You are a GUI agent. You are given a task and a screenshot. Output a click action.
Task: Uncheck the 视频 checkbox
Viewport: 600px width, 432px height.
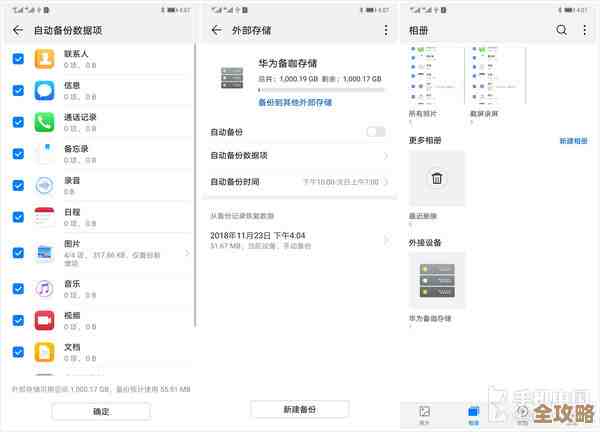[18, 320]
